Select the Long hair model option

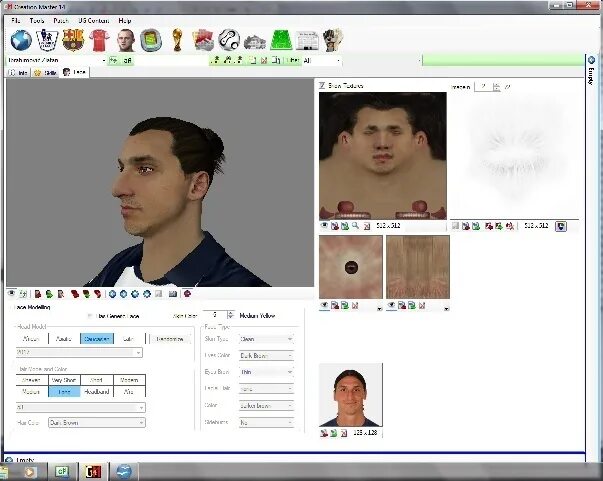tap(64, 392)
